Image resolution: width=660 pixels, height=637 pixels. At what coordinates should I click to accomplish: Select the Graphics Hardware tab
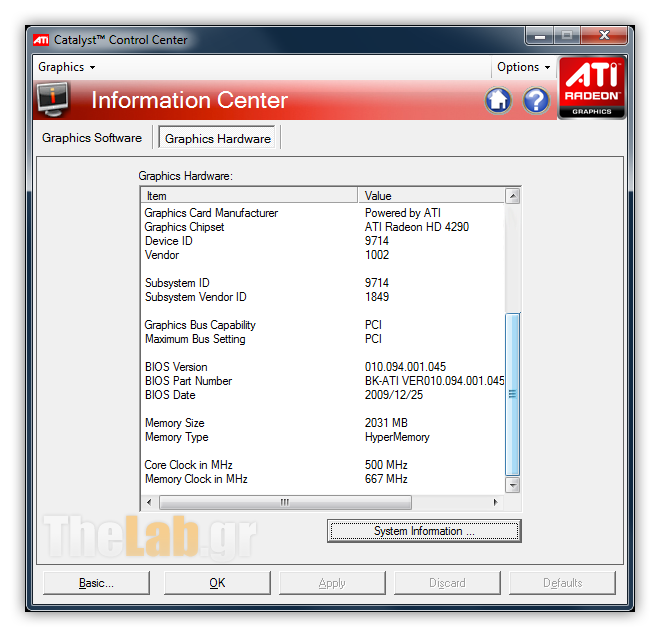pyautogui.click(x=218, y=138)
